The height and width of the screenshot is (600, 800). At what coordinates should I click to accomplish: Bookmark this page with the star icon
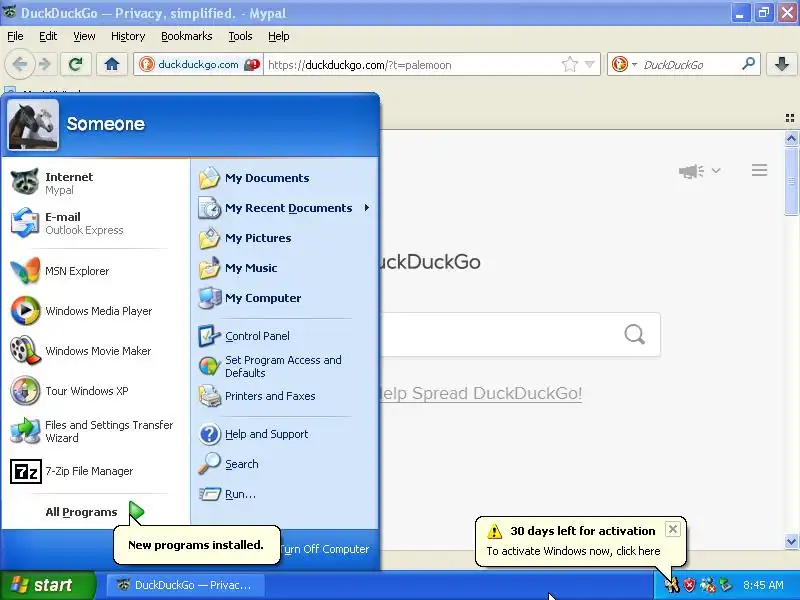(x=569, y=64)
